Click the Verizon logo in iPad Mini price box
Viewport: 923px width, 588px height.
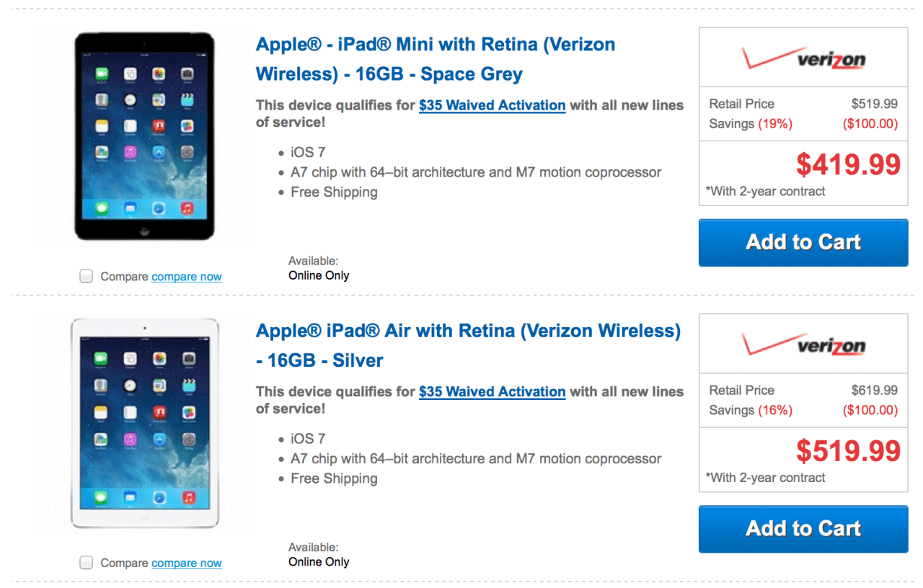coord(803,58)
